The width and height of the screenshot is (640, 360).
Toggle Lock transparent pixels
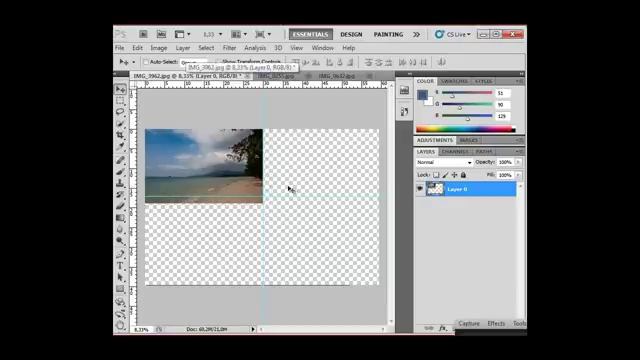point(436,175)
